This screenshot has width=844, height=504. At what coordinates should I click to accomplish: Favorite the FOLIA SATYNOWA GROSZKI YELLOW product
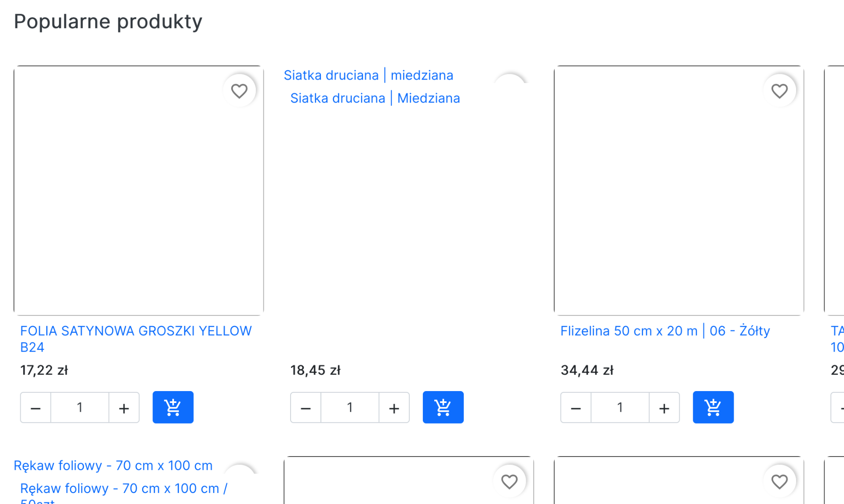(239, 91)
